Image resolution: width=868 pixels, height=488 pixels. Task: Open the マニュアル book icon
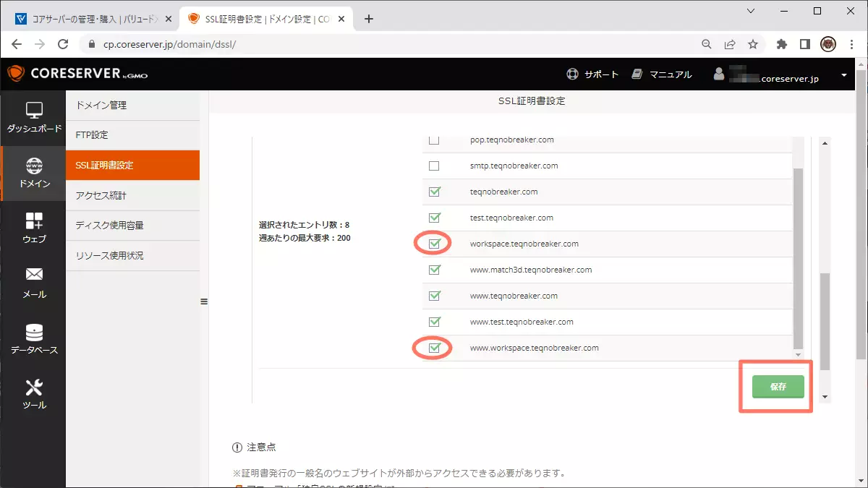[637, 74]
